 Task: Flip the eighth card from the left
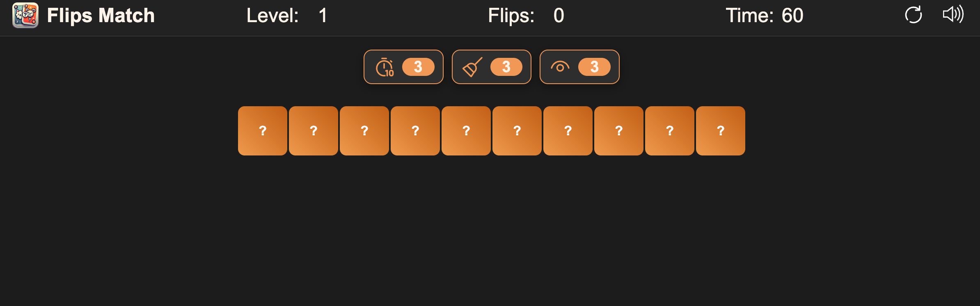619,131
